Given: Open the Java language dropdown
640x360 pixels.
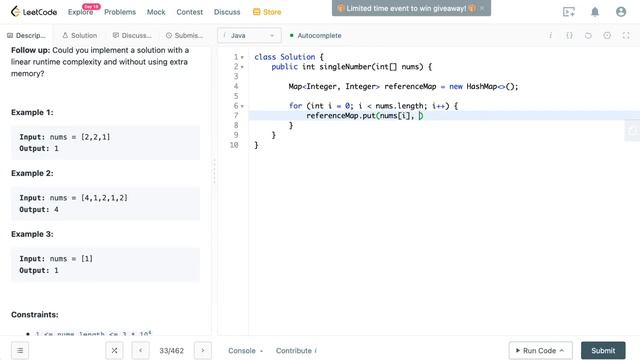Looking at the screenshot, I should [249, 36].
